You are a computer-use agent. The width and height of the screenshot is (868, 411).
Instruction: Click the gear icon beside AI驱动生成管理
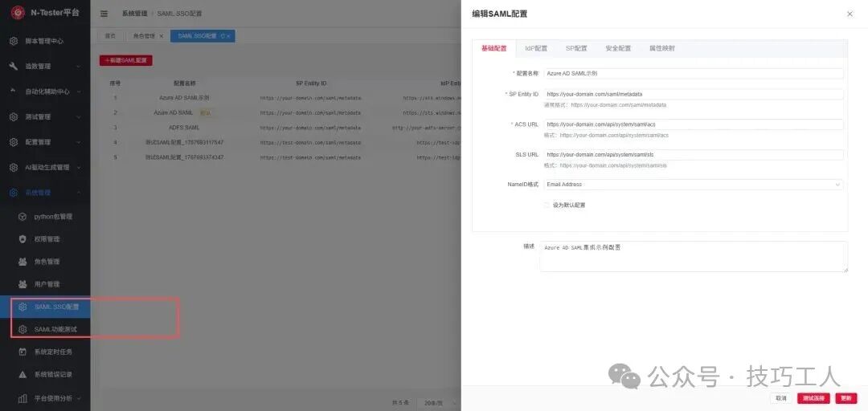point(14,167)
